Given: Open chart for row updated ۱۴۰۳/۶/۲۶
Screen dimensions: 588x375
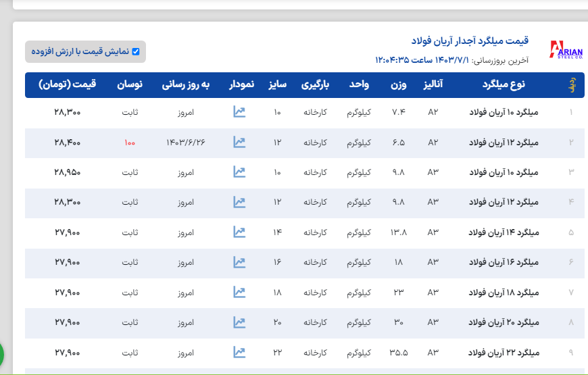Looking at the screenshot, I should pos(239,142).
